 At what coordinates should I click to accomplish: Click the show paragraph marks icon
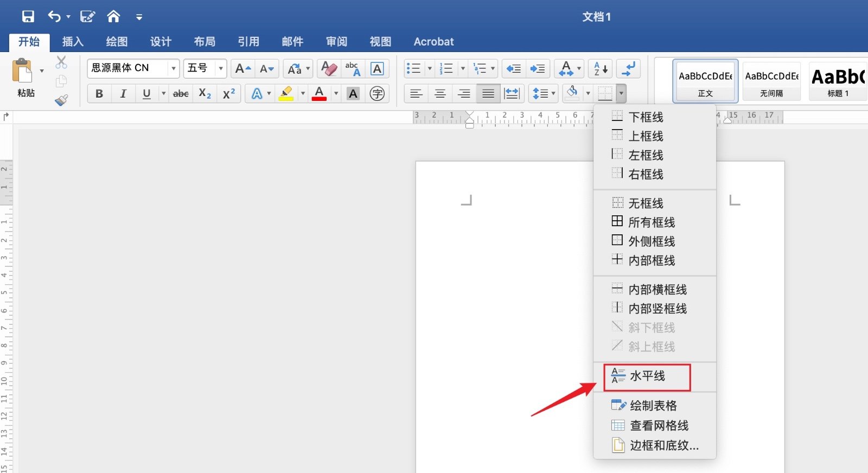(x=629, y=68)
